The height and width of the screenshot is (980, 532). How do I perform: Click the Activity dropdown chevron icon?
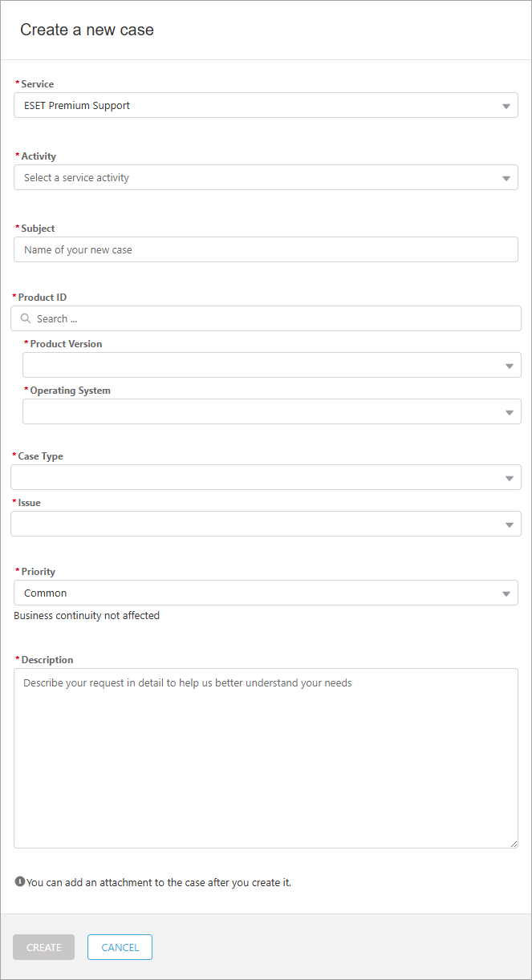tap(506, 177)
